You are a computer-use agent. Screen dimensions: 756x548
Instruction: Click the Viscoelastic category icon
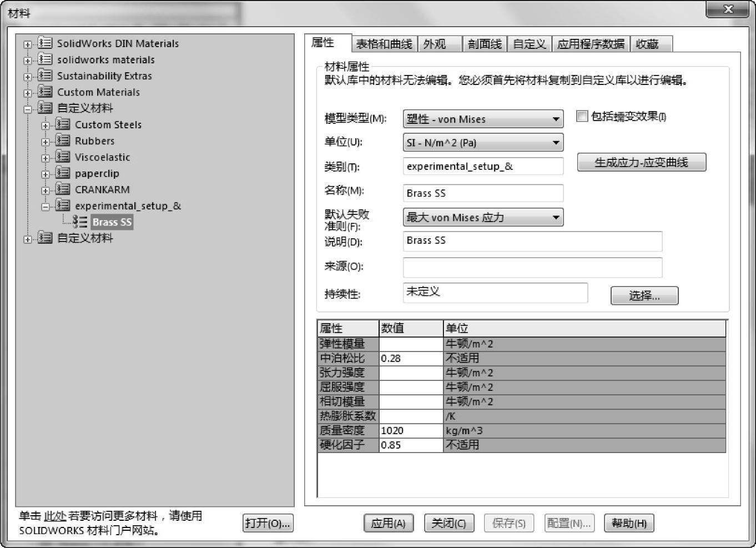point(63,157)
